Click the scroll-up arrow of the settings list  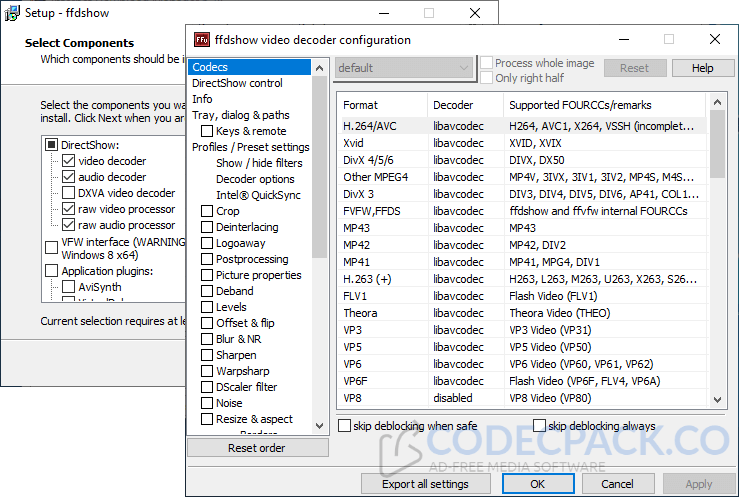coord(320,68)
